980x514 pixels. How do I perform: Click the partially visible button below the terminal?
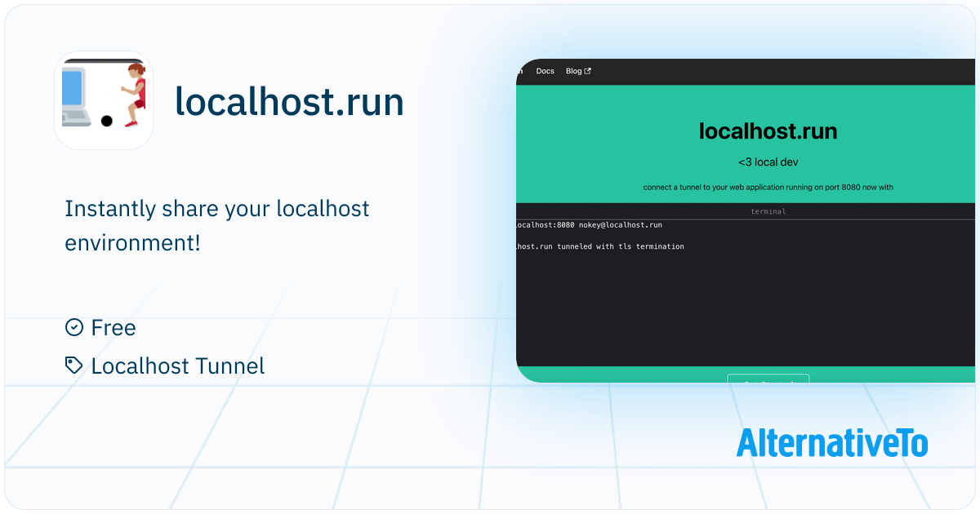pyautogui.click(x=768, y=379)
